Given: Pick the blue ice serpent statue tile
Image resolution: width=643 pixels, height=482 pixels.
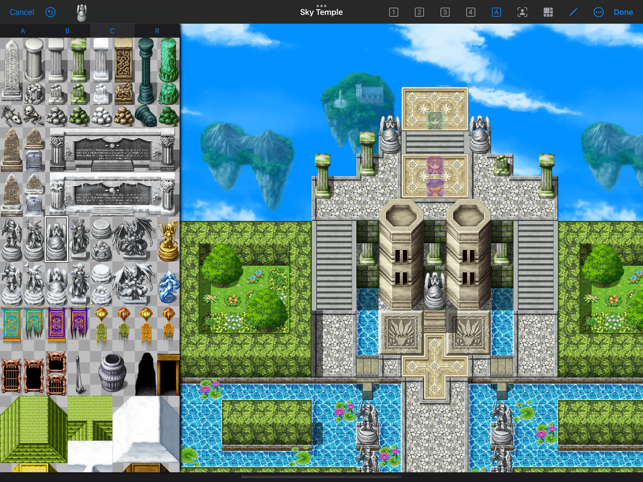Looking at the screenshot, I should point(169,287).
